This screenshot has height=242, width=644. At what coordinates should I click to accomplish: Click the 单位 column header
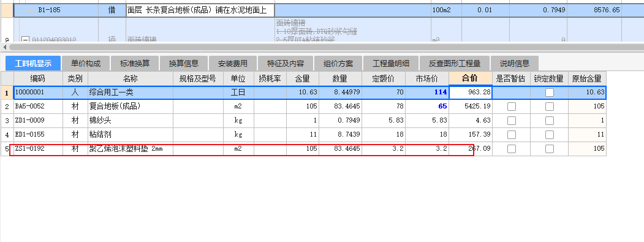click(x=238, y=78)
